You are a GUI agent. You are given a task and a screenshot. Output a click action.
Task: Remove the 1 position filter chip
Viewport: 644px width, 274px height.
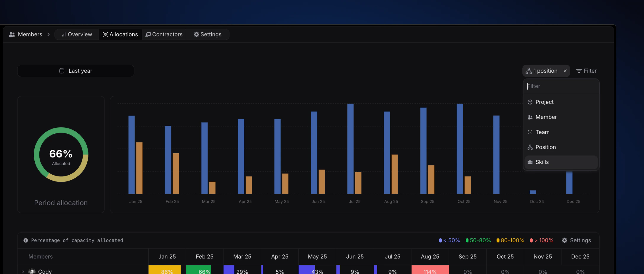pyautogui.click(x=565, y=71)
